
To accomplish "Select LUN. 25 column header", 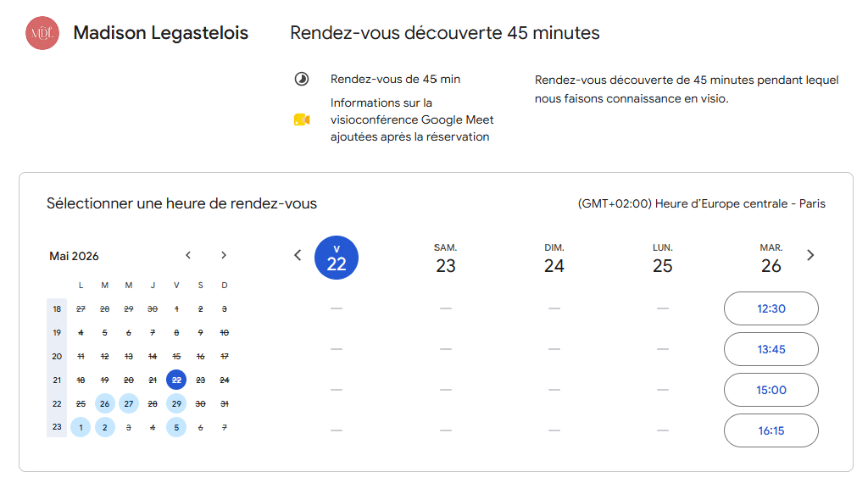I will [663, 258].
